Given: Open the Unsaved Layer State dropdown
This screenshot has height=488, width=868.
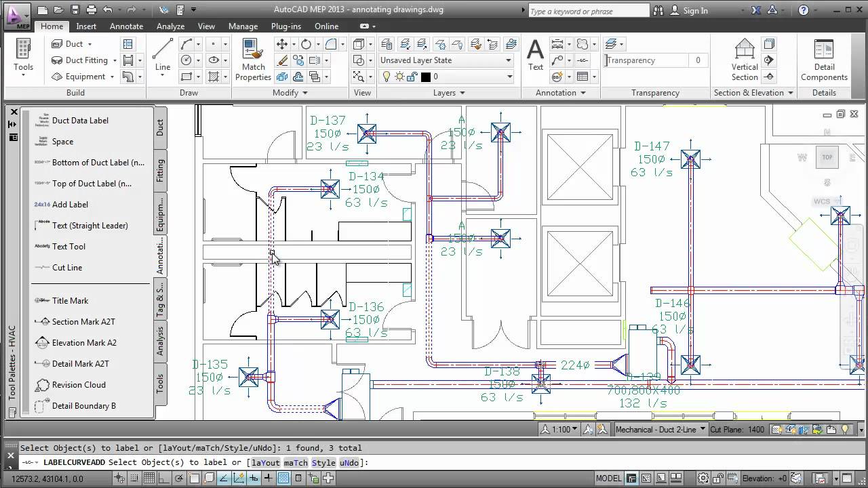Looking at the screenshot, I should [x=507, y=60].
